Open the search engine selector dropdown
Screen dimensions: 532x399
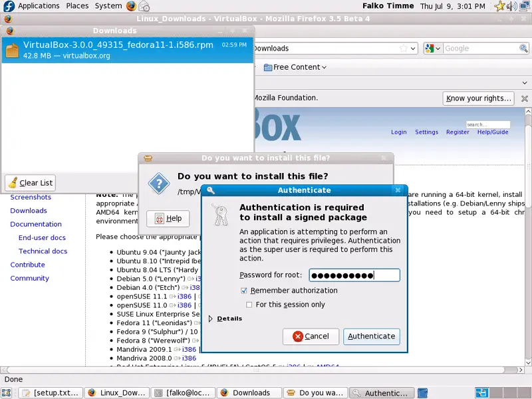coord(438,49)
